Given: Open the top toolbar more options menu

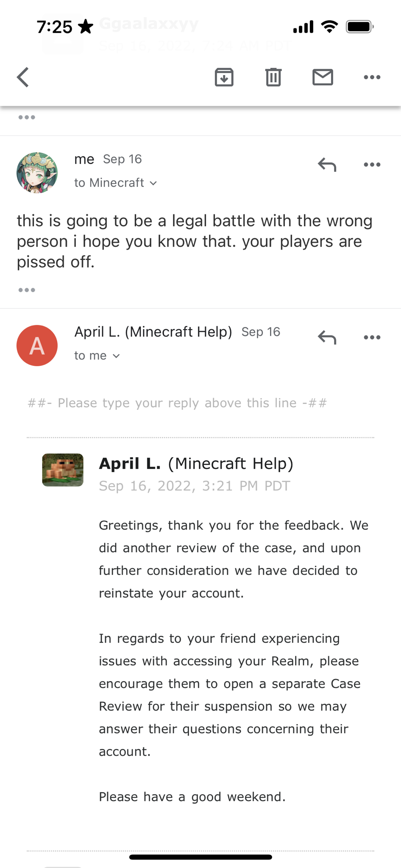Looking at the screenshot, I should [372, 77].
